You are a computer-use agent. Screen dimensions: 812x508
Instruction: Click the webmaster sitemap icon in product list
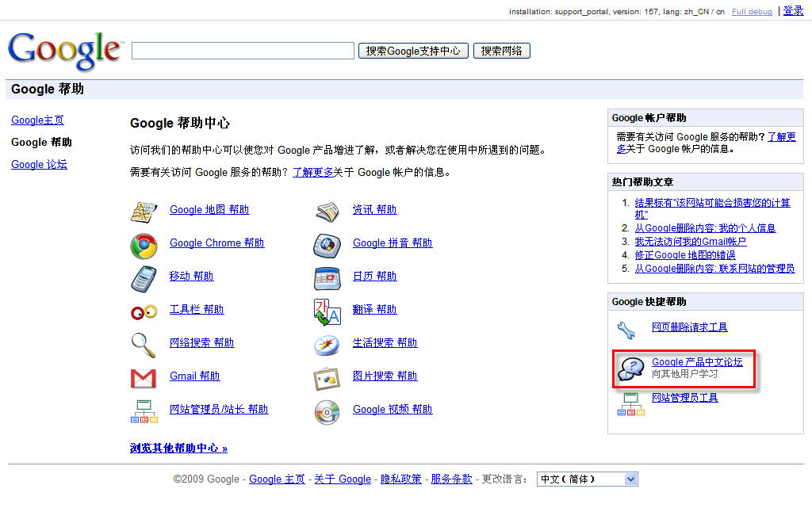(144, 411)
